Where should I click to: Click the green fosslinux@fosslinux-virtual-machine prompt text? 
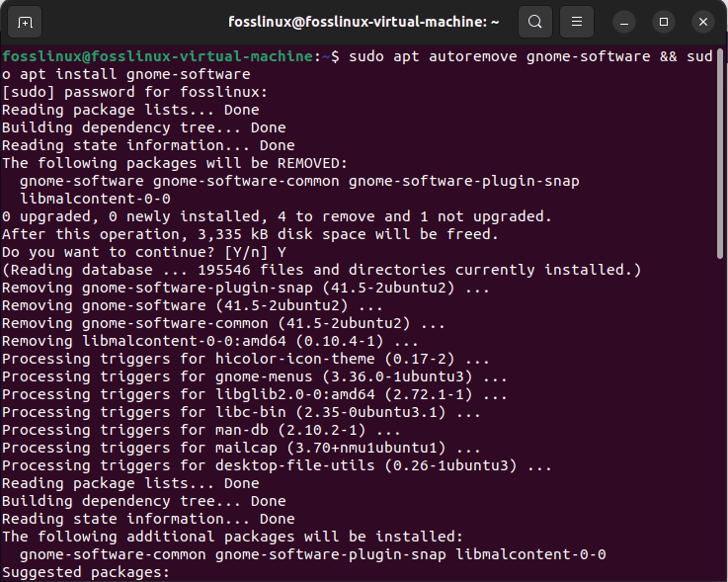(x=156, y=56)
